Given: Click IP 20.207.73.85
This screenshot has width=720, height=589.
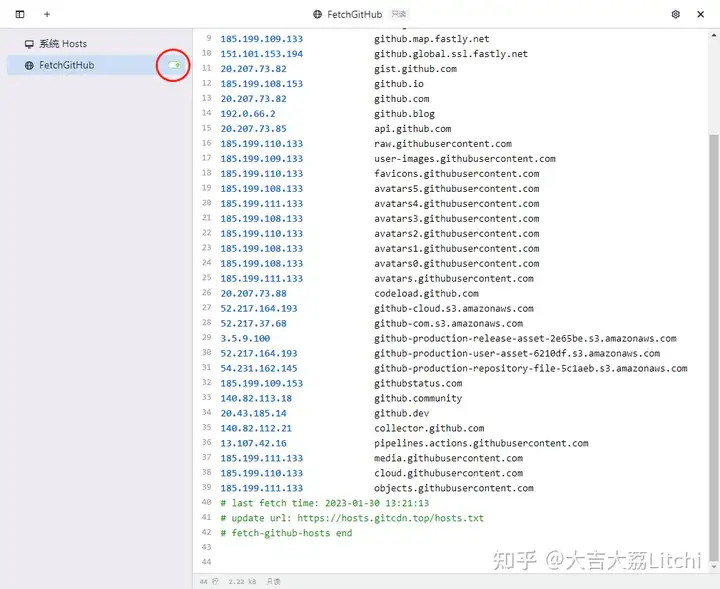Looking at the screenshot, I should coord(253,129).
